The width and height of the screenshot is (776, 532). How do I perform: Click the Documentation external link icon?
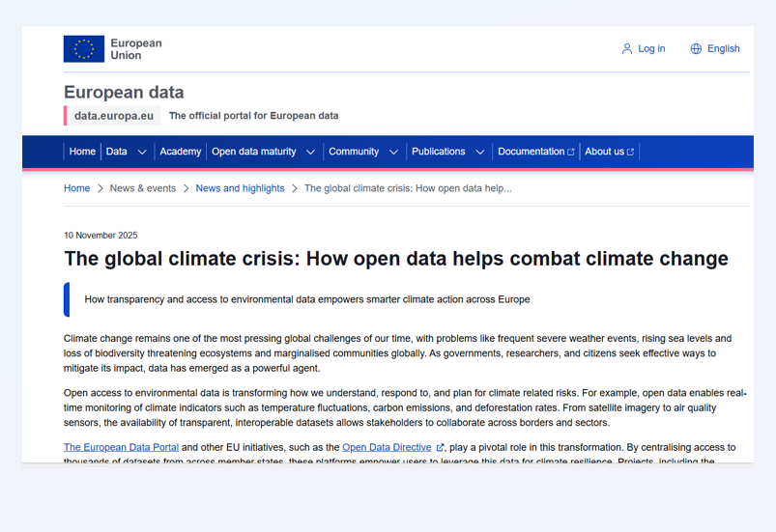click(x=571, y=153)
